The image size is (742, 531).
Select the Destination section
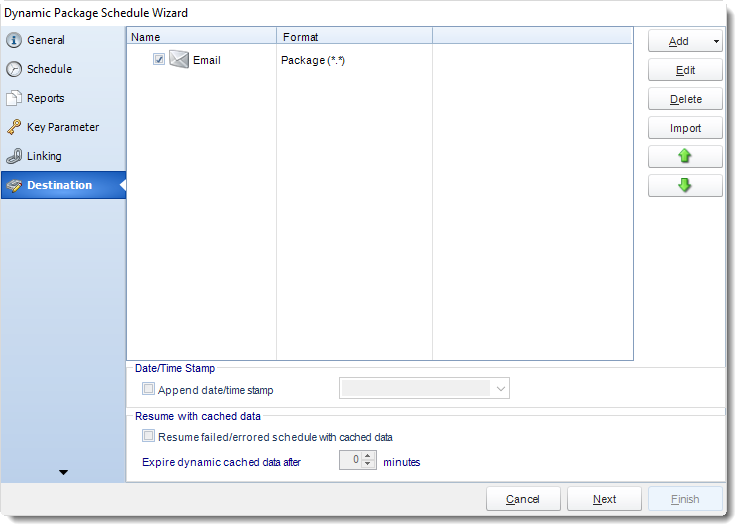click(x=63, y=185)
